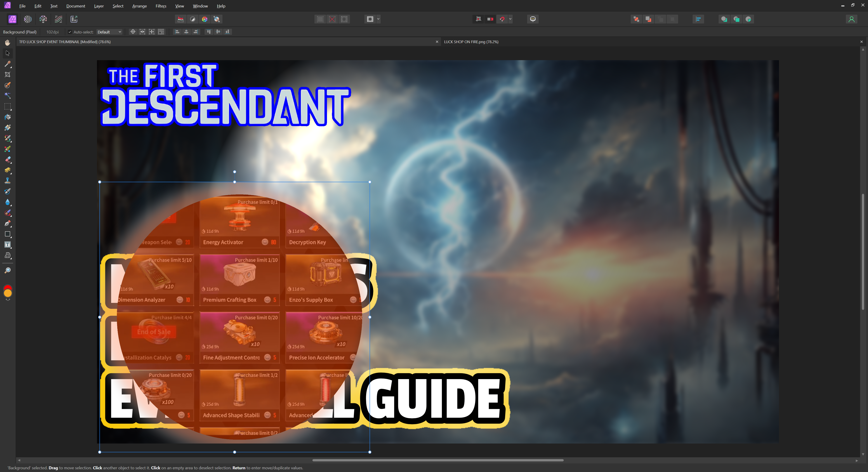Select the Rectangle shape tool
Image resolution: width=868 pixels, height=472 pixels.
click(7, 234)
